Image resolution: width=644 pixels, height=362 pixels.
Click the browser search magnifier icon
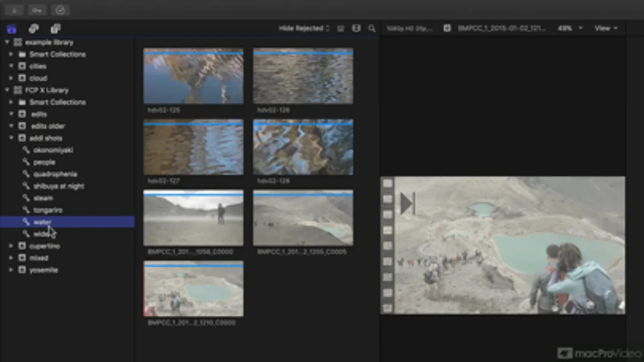(372, 29)
